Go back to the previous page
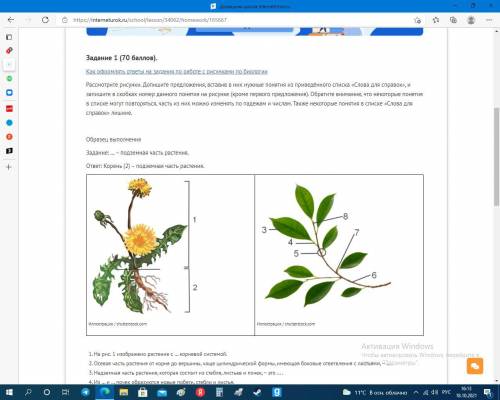The height and width of the screenshot is (400, 500). click(11, 20)
